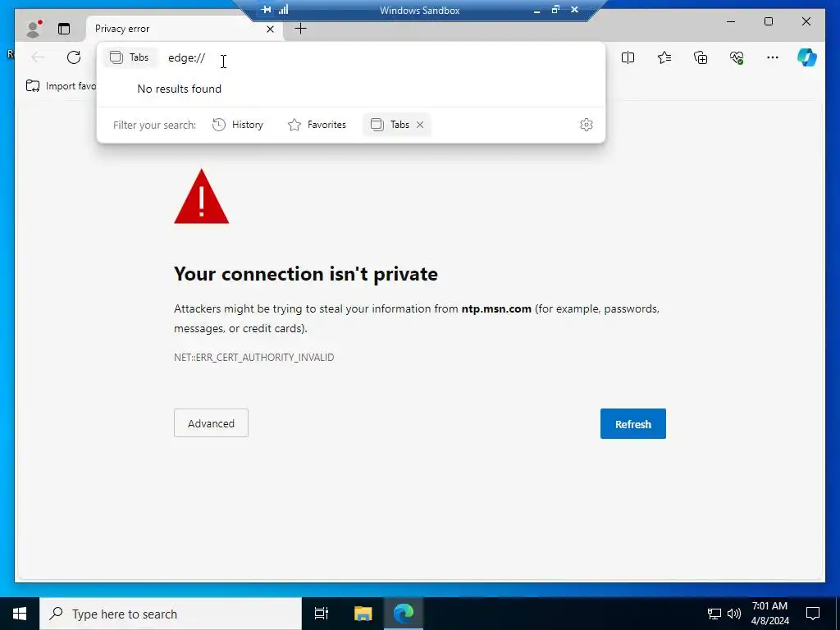Open Settings and more ellipsis menu

click(x=773, y=57)
